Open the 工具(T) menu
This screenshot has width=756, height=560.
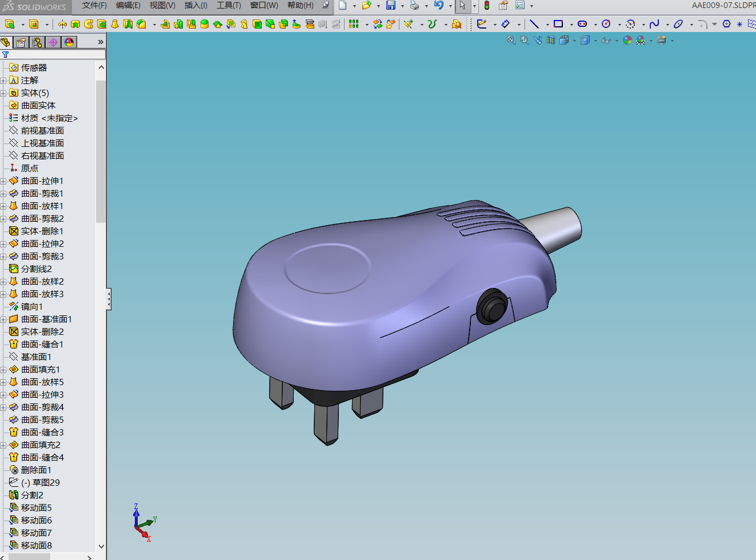pyautogui.click(x=229, y=5)
